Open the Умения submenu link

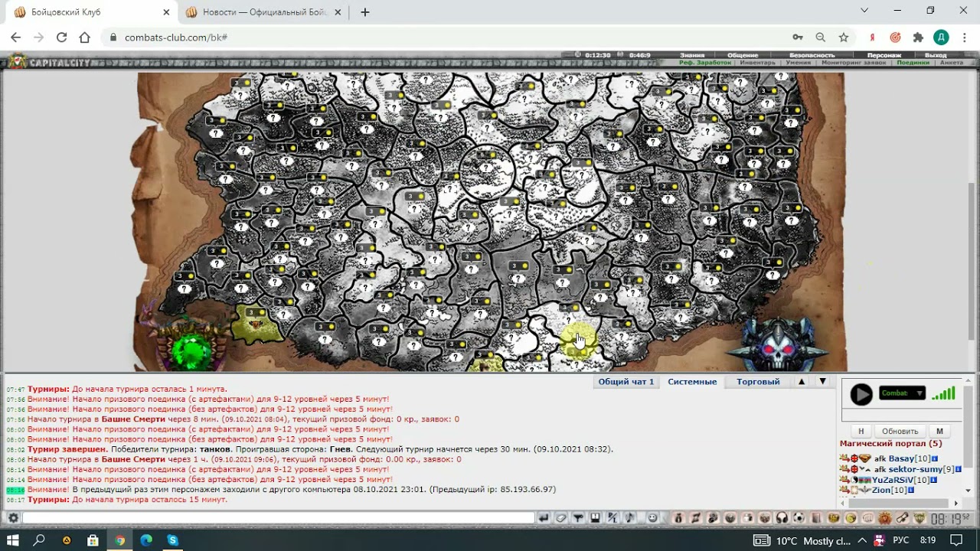click(x=799, y=63)
